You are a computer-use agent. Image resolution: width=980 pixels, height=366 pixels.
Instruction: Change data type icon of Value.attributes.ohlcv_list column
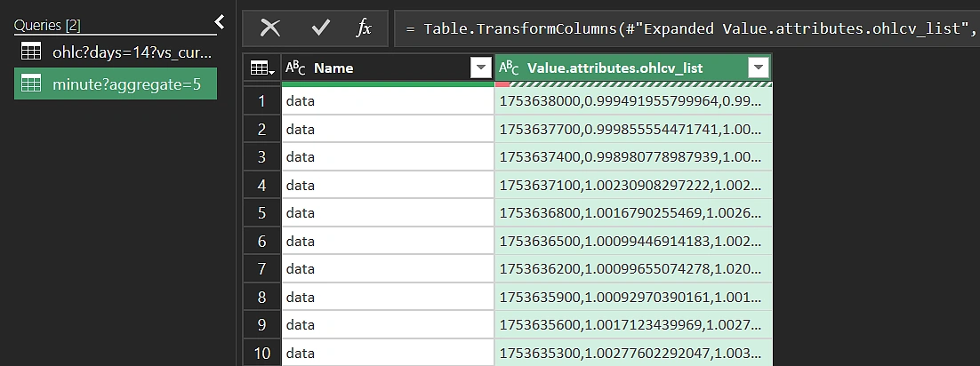point(509,68)
